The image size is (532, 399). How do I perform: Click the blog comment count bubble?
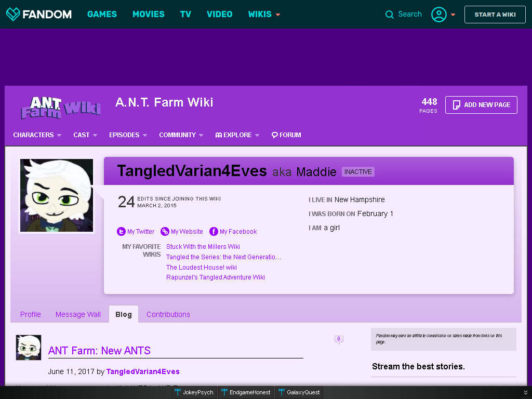pos(339,340)
